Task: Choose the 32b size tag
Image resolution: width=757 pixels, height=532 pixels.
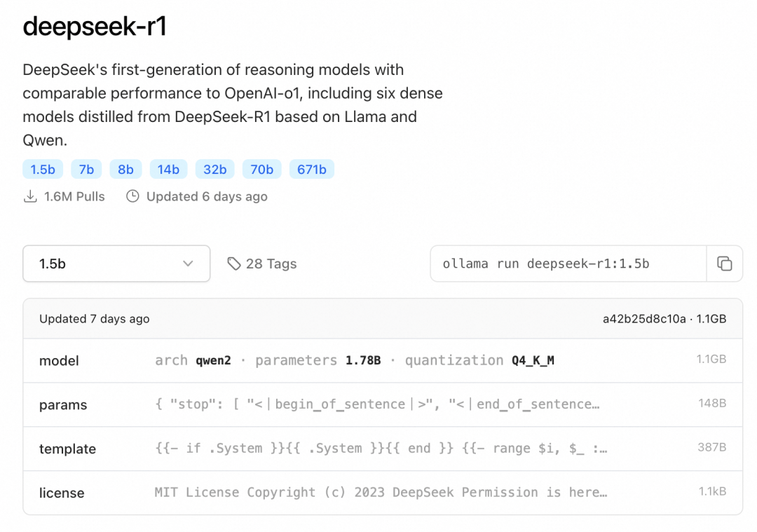Action: tap(215, 169)
